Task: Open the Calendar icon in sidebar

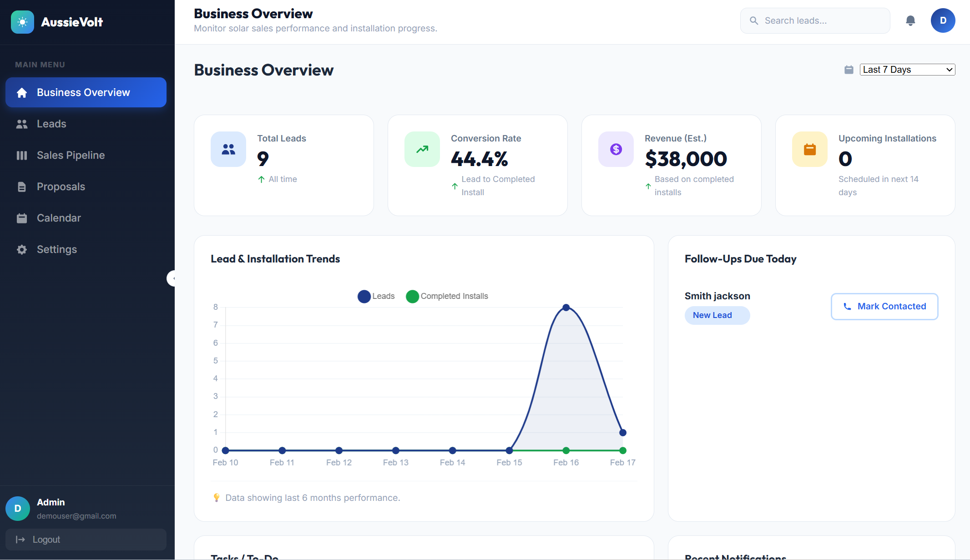Action: [x=22, y=218]
